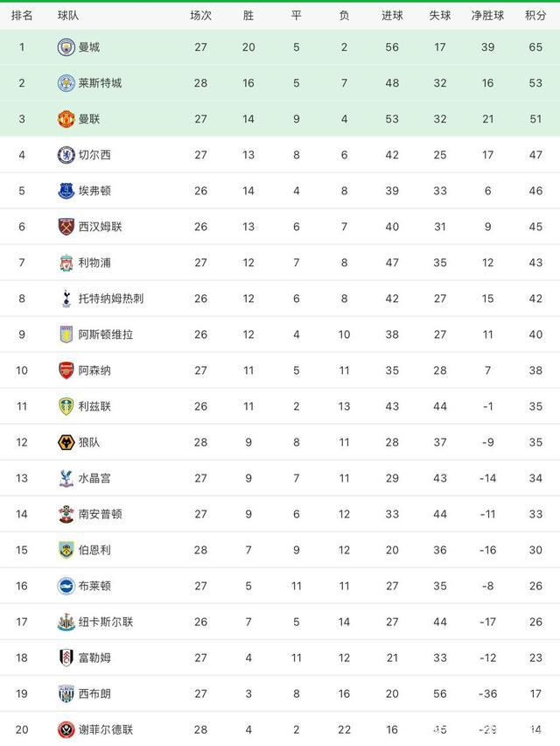The width and height of the screenshot is (560, 746).
Task: Click the Manchester United club crest
Action: (66, 119)
